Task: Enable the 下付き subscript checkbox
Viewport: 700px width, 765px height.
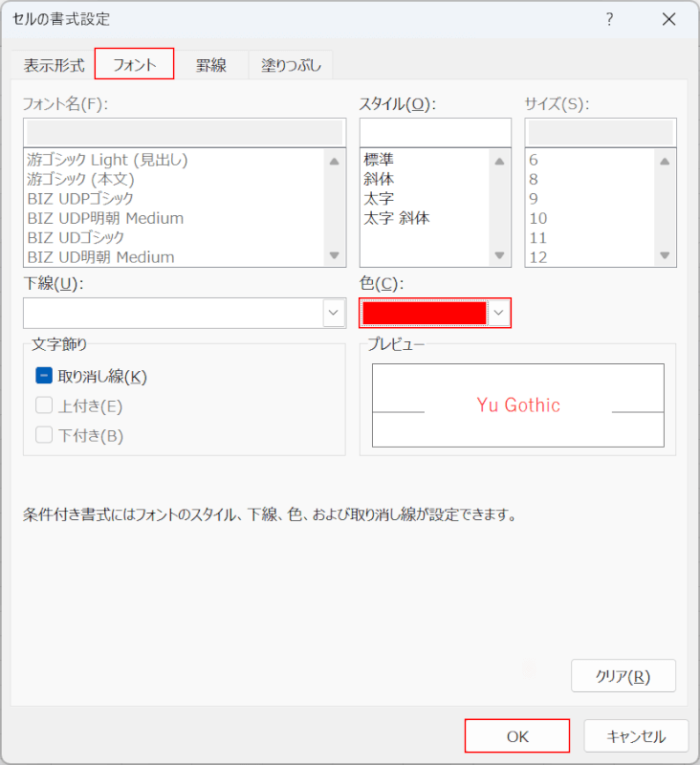Action: click(44, 436)
